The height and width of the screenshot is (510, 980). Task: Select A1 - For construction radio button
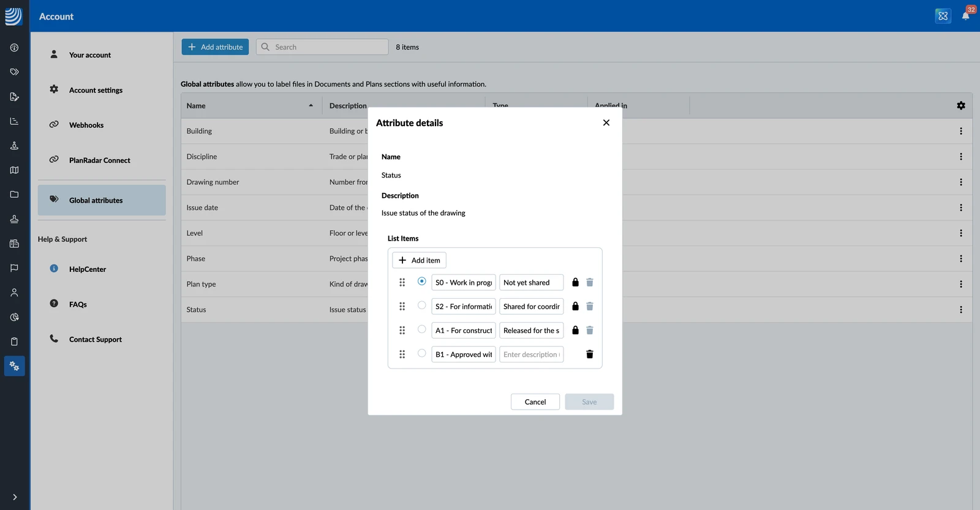[x=422, y=329]
